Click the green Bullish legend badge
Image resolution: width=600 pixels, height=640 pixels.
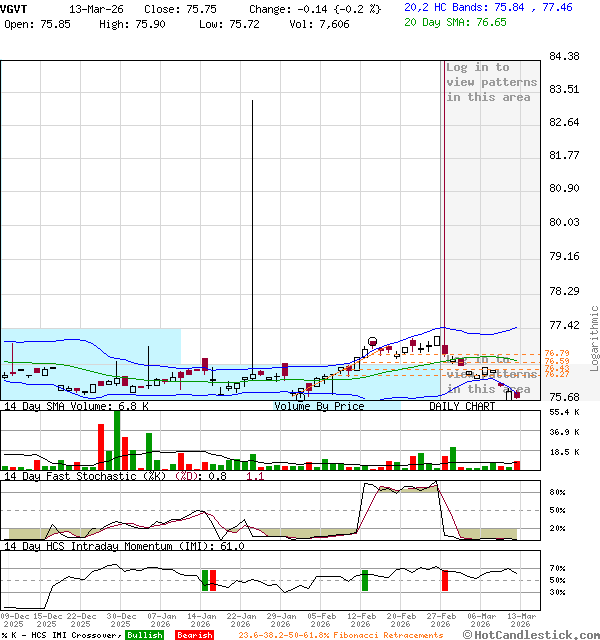(145, 635)
